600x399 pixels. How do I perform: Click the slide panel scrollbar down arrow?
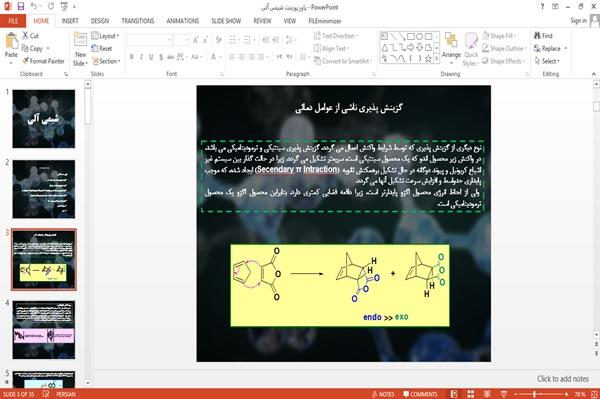(x=88, y=382)
